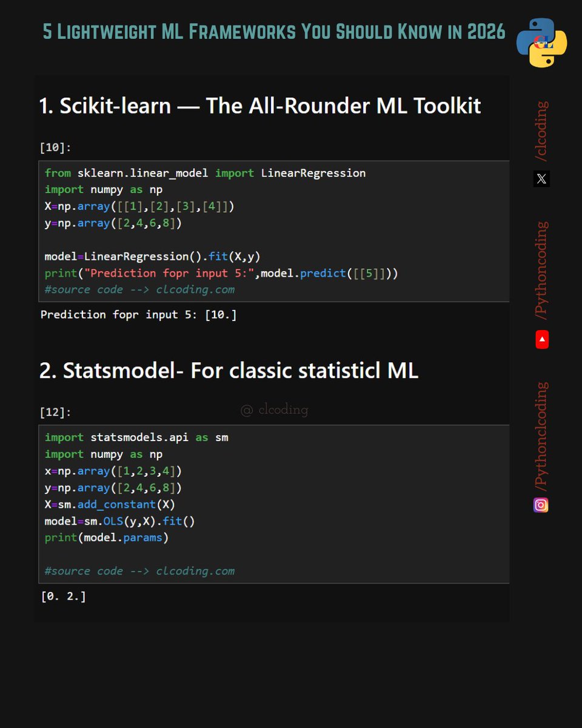Viewport: 582px width, 728px height.
Task: Open the /clcoding handle link
Action: click(541, 131)
